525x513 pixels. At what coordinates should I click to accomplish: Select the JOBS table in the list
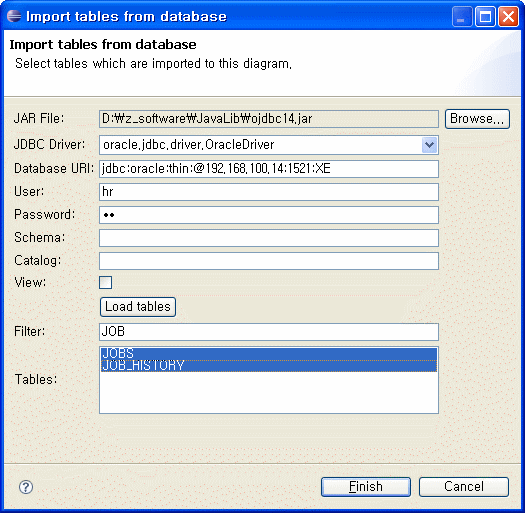click(x=269, y=354)
